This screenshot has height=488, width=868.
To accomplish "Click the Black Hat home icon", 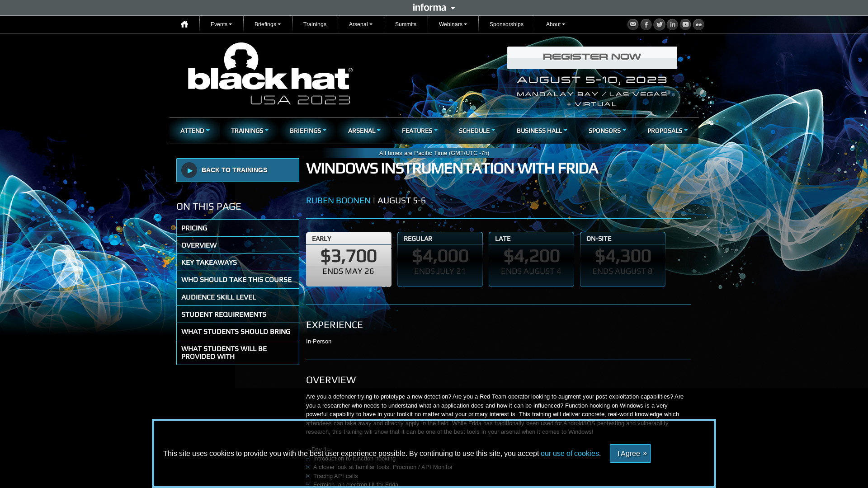I will pos(184,24).
